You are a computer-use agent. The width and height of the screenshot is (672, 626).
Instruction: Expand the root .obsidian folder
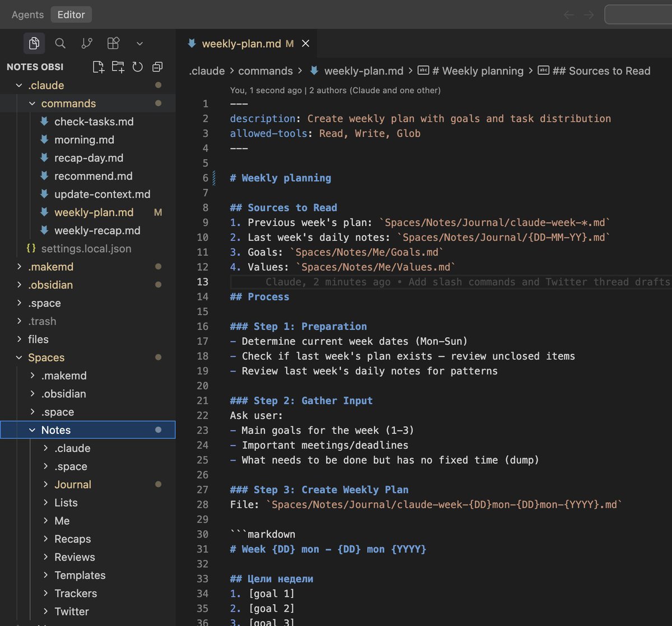click(87, 285)
